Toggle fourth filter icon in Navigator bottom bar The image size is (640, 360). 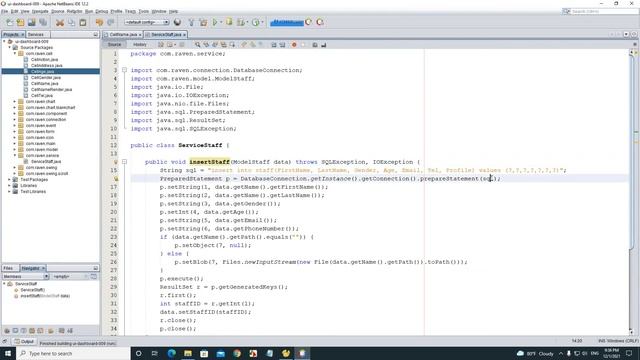click(31, 331)
